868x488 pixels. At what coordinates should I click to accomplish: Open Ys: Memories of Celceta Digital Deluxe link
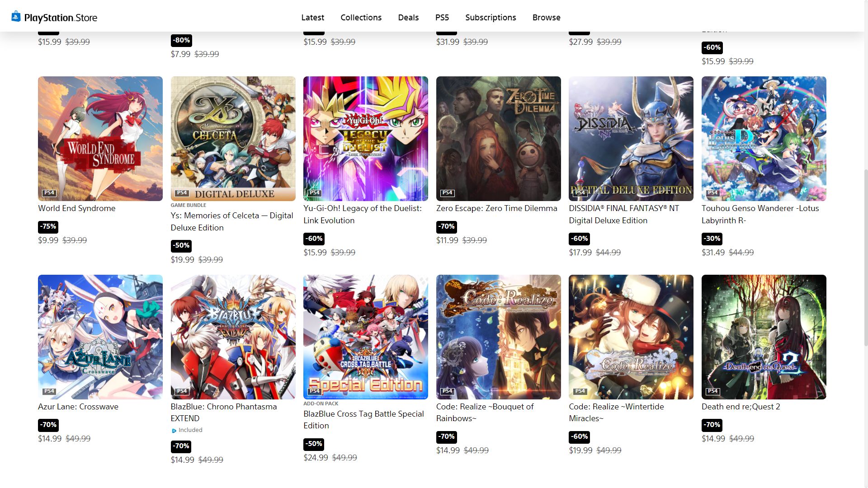tap(232, 222)
